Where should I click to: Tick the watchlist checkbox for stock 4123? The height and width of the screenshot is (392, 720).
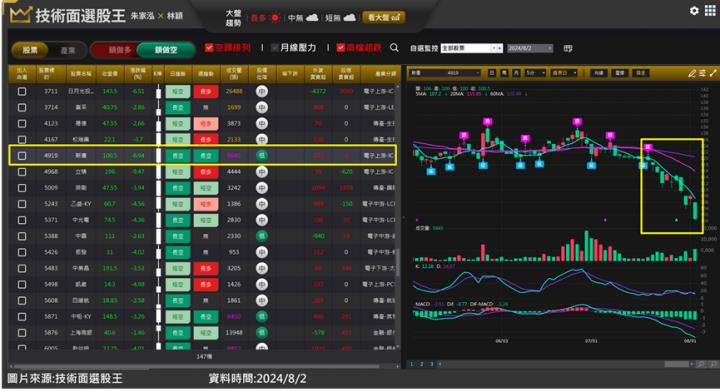pos(22,123)
